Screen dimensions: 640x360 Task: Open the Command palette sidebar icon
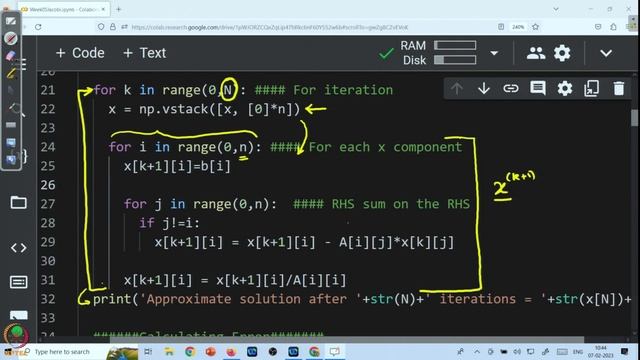point(18,282)
